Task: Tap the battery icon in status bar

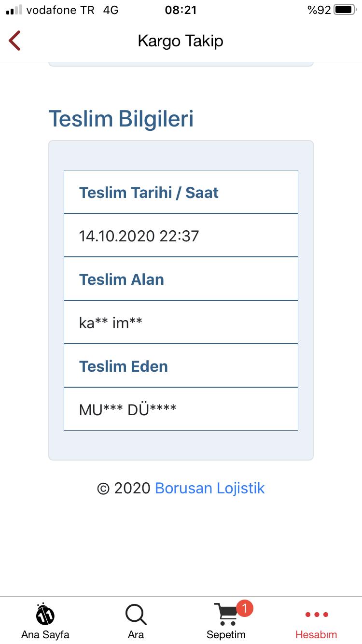Action: tap(344, 10)
